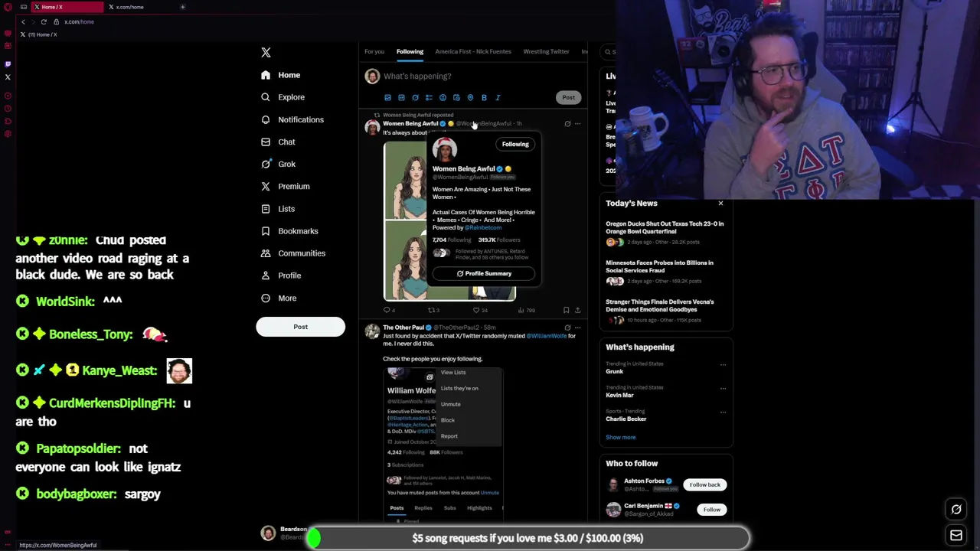Open the emoji picker in composer
The height and width of the screenshot is (551, 980).
[x=443, y=98]
